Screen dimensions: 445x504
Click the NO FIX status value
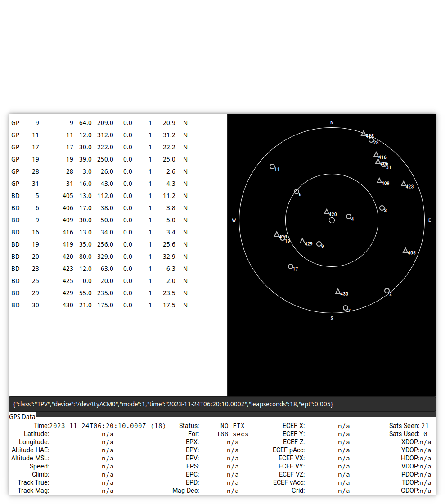[x=232, y=426]
